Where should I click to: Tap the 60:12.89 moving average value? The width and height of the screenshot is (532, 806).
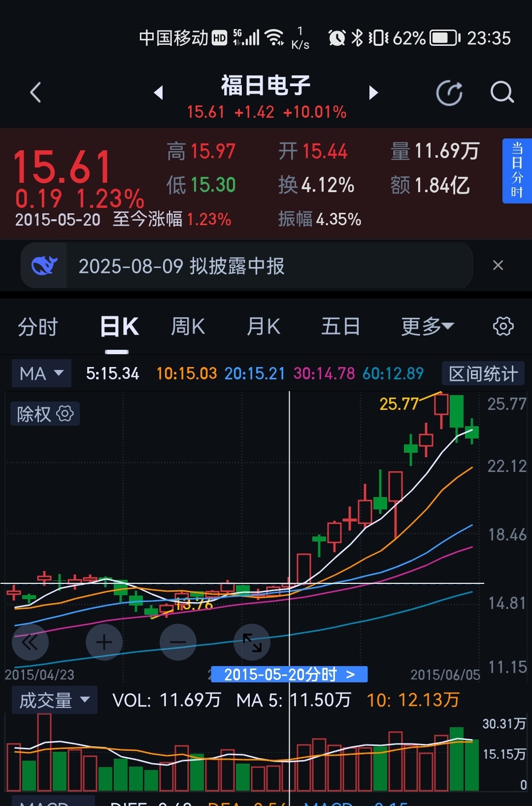[393, 373]
